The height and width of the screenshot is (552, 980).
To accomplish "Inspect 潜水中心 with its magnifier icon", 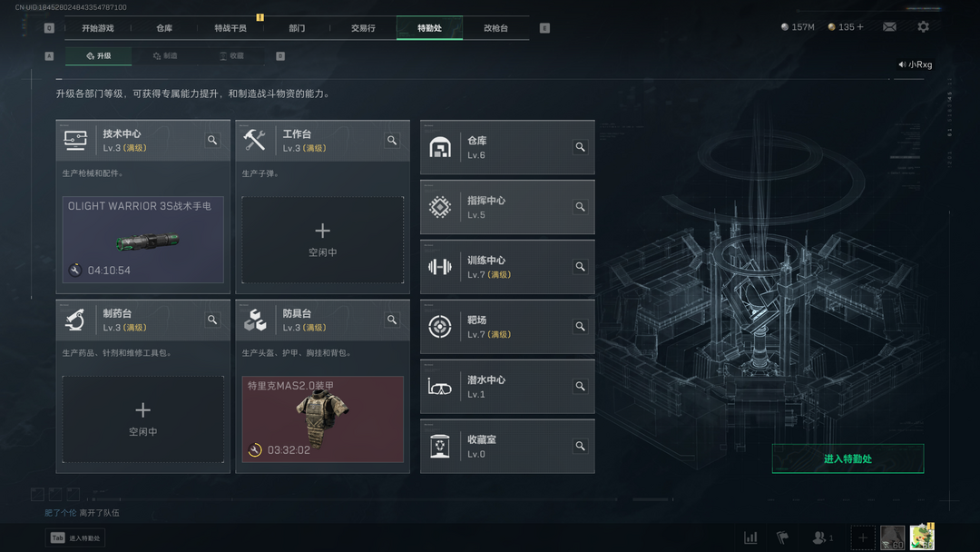I will point(580,387).
